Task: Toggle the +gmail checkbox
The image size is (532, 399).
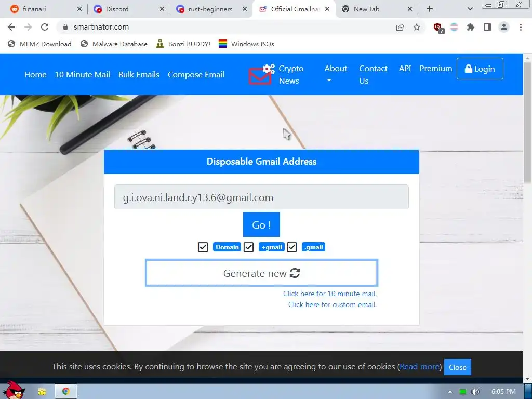Action: (x=248, y=247)
